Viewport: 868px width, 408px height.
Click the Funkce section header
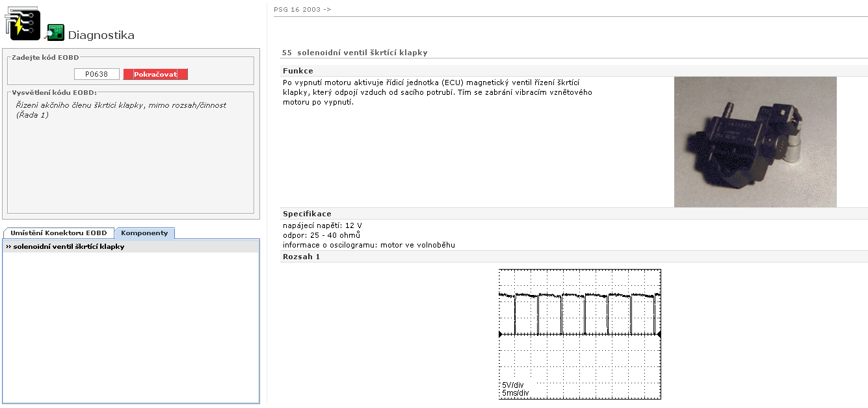(x=298, y=71)
